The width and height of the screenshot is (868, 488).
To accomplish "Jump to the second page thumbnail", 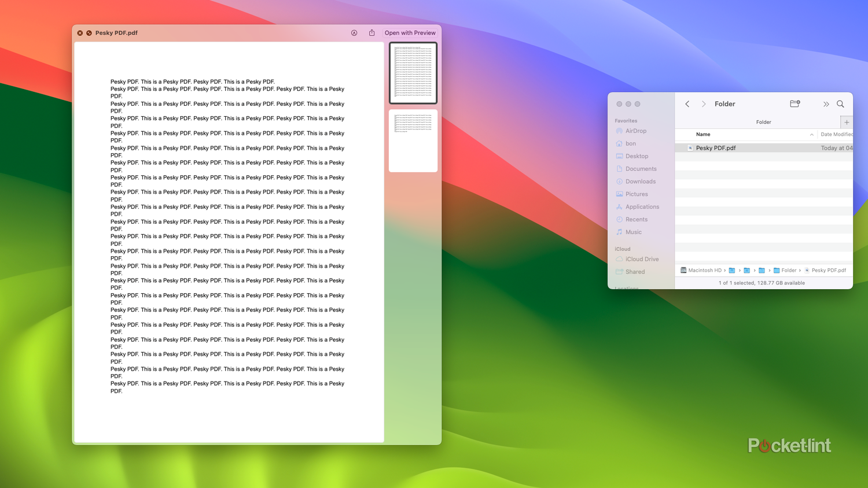I will coord(413,141).
